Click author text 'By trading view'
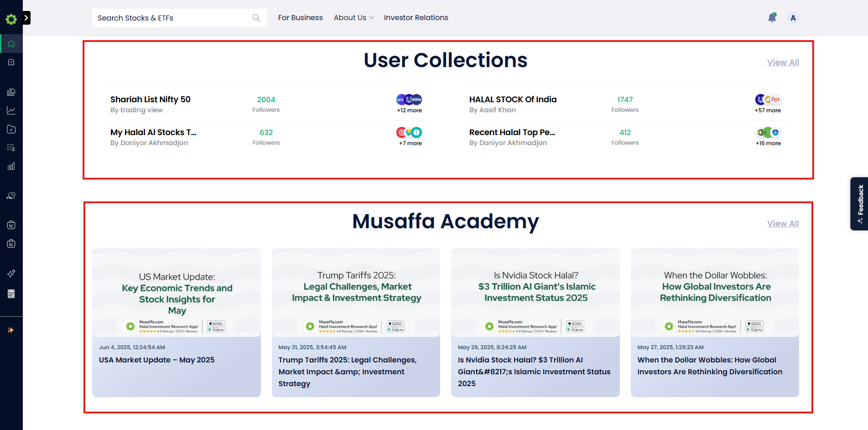This screenshot has height=430, width=868. pos(136,110)
